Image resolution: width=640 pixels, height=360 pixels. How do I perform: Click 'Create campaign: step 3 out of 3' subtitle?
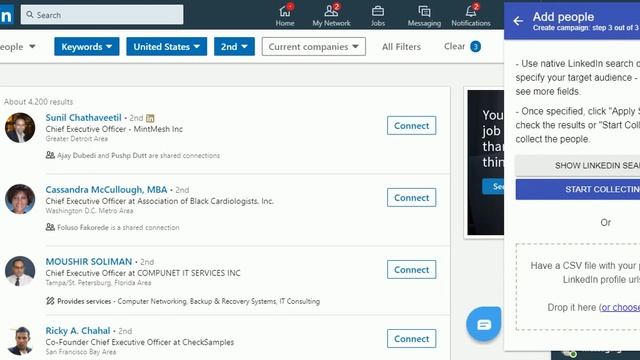(x=585, y=28)
